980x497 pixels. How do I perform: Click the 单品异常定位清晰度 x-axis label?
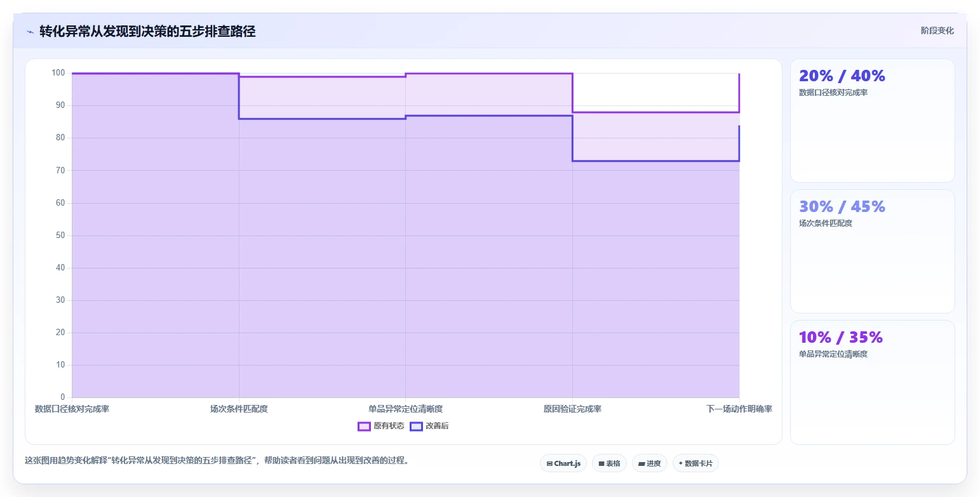click(405, 409)
